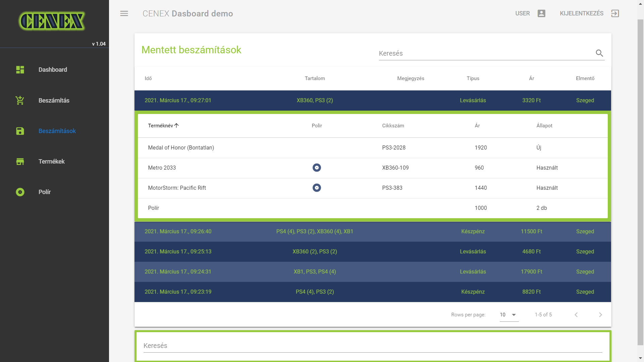
Task: Open Polír from the sidebar
Action: pyautogui.click(x=44, y=192)
